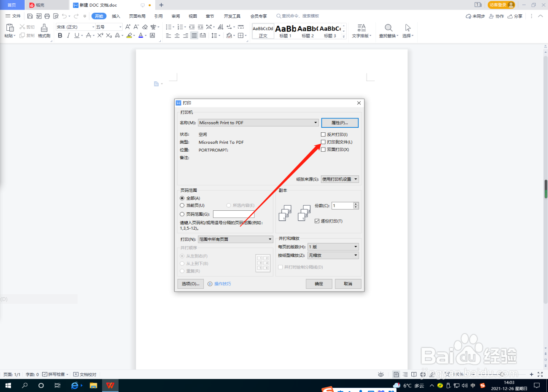The image size is (548, 392).
Task: Switch to the Page Layout (页面布局) tab
Action: 137,16
